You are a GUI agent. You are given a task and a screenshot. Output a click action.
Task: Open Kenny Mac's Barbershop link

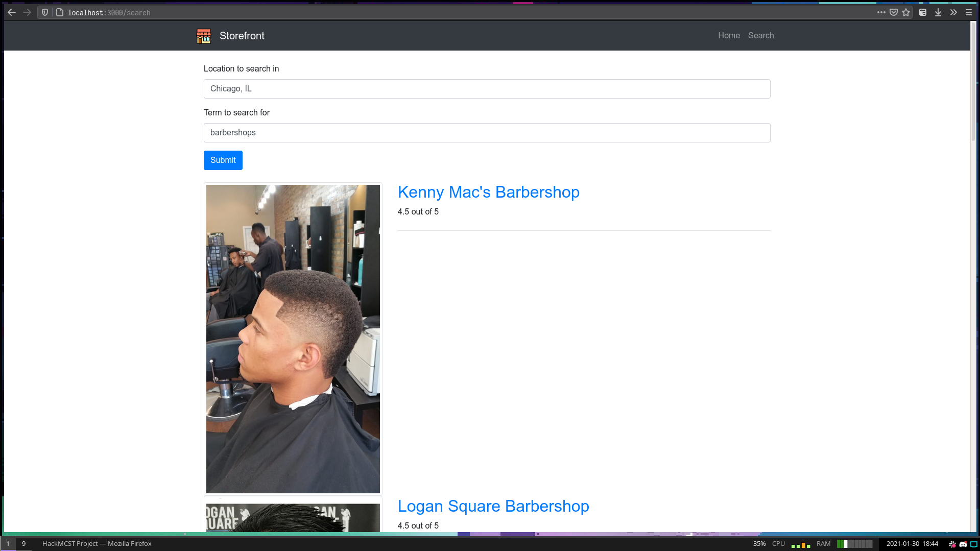[x=488, y=192]
